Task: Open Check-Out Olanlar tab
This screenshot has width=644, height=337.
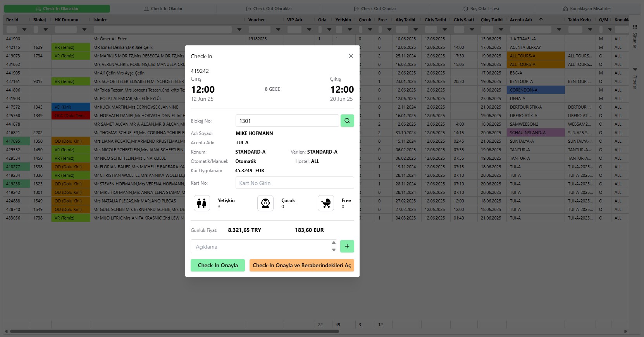Action: (x=375, y=9)
